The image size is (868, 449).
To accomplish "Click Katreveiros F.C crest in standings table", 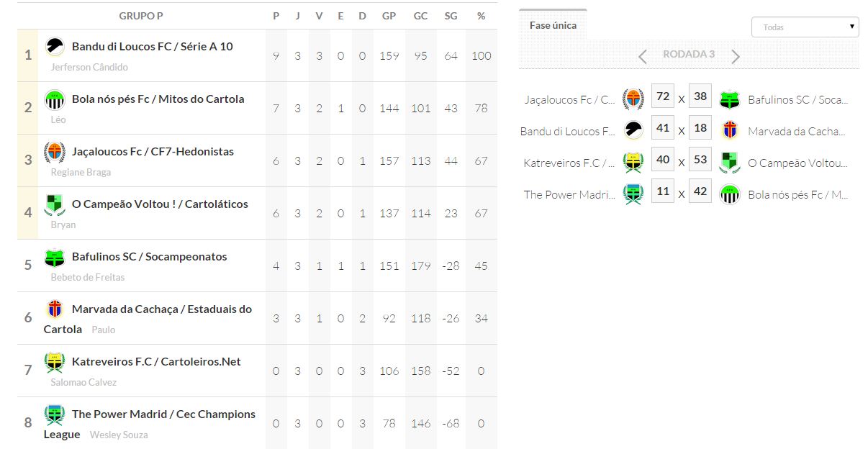I will 54,363.
